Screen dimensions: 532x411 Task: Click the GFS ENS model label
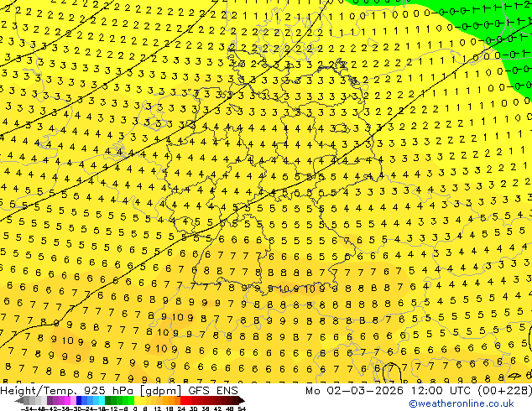pyautogui.click(x=213, y=391)
